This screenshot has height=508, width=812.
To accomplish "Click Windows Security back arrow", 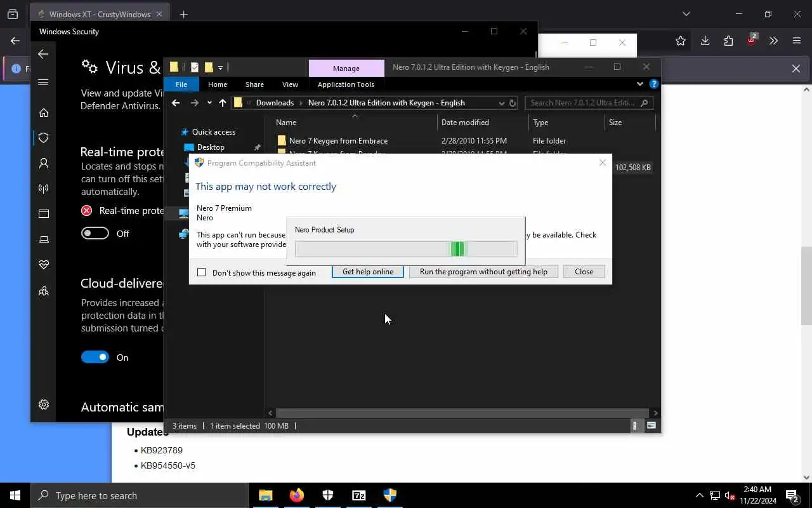I will click(43, 54).
